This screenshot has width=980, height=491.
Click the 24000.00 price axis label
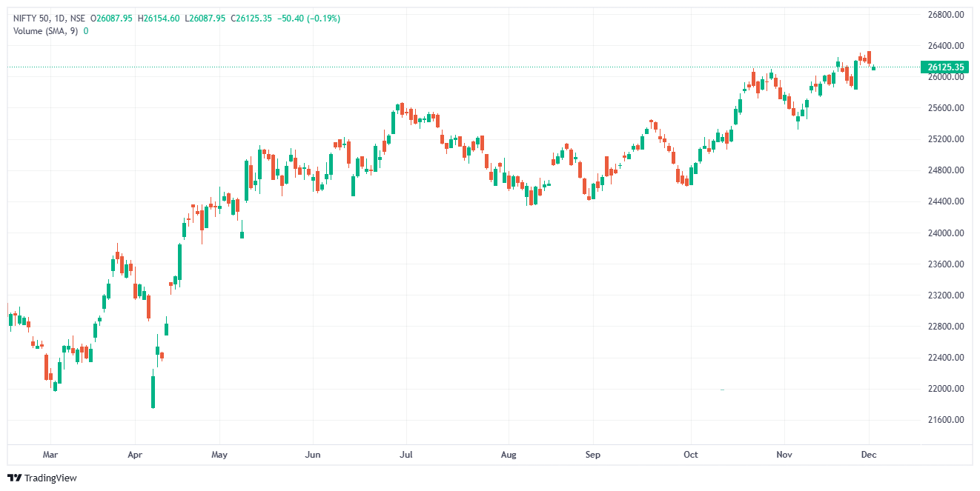tap(945, 233)
